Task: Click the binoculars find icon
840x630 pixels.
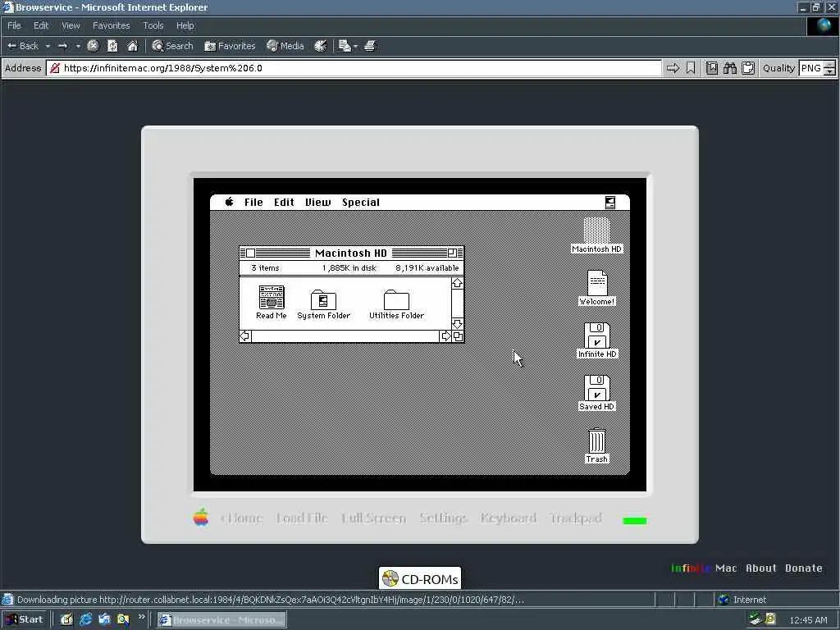Action: point(729,68)
